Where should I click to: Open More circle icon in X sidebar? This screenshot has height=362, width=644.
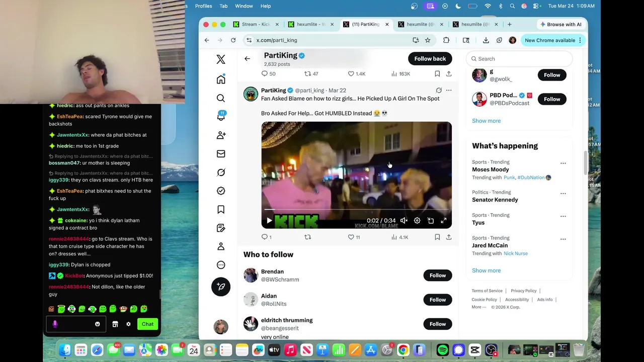click(221, 265)
